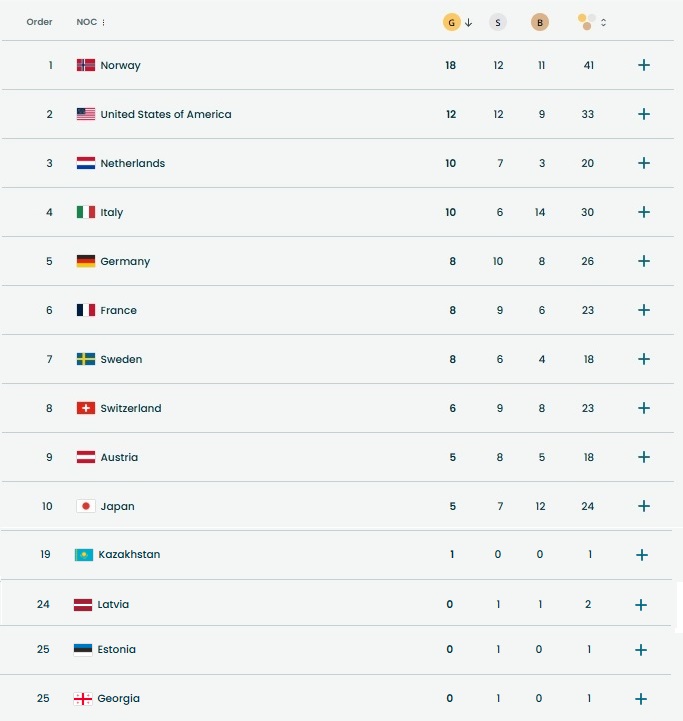683x721 pixels.
Task: Click the Germany country name
Action: pyautogui.click(x=125, y=261)
